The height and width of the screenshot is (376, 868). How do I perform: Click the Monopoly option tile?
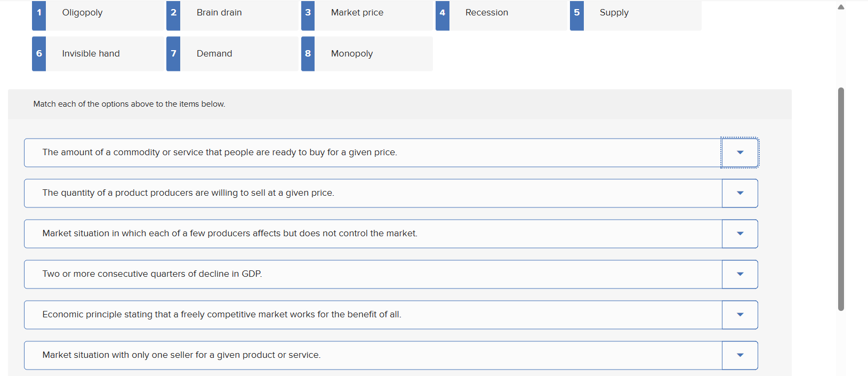click(373, 54)
